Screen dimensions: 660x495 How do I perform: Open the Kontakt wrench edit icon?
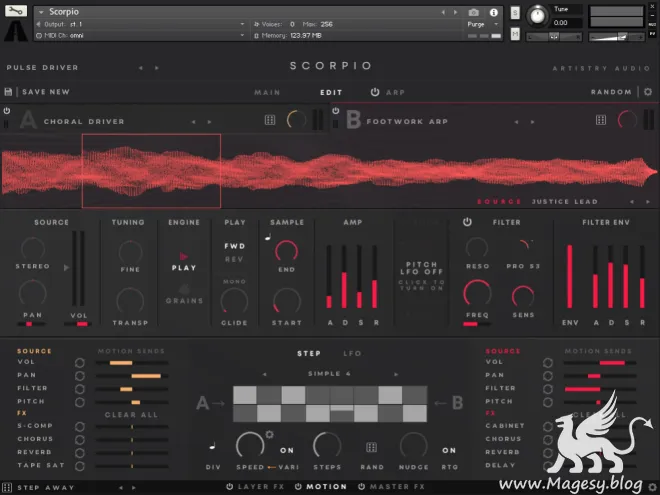click(16, 11)
